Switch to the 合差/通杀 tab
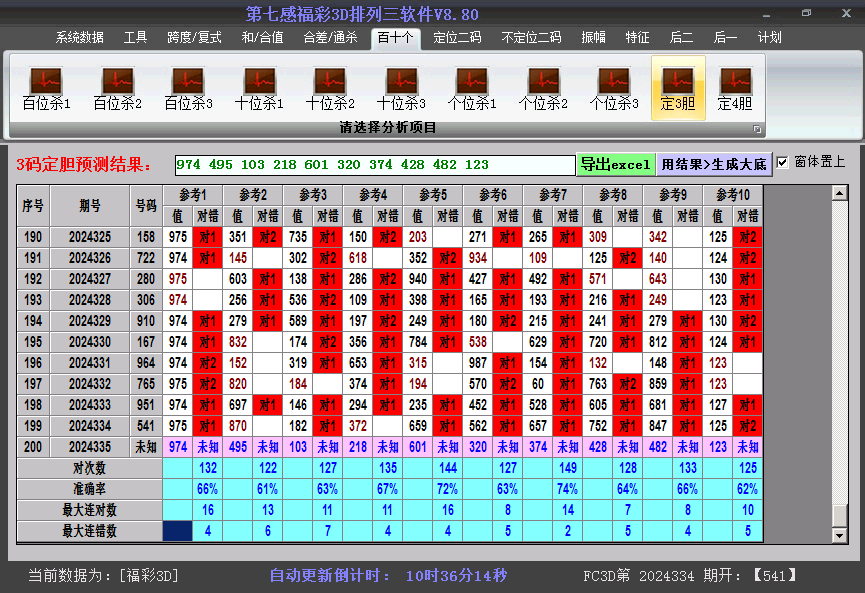 tap(330, 38)
